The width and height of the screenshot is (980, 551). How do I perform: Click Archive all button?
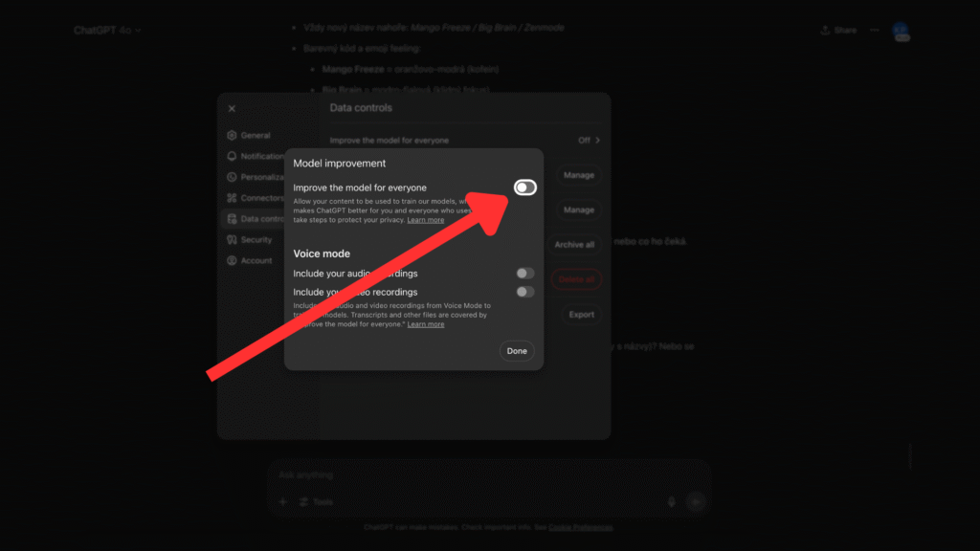(574, 245)
